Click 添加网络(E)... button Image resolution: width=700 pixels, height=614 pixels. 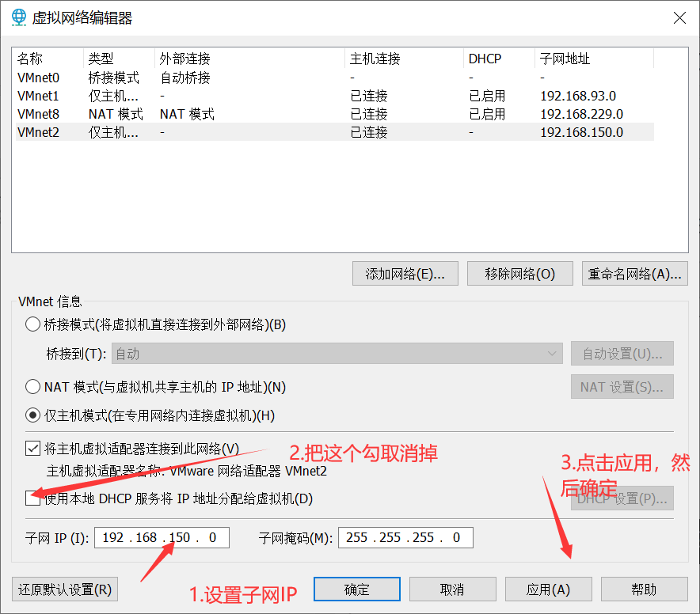pyautogui.click(x=405, y=274)
